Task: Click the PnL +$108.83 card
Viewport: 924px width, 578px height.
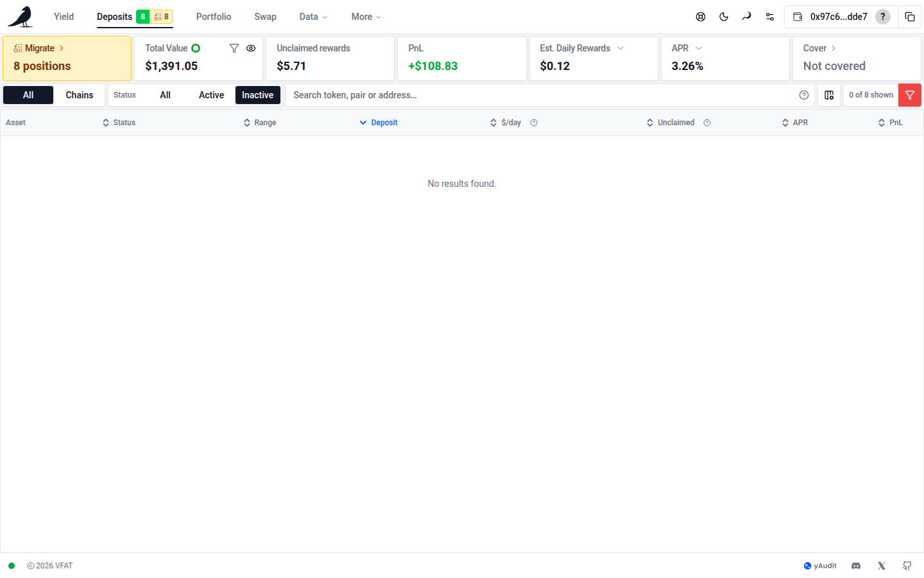Action: point(462,58)
